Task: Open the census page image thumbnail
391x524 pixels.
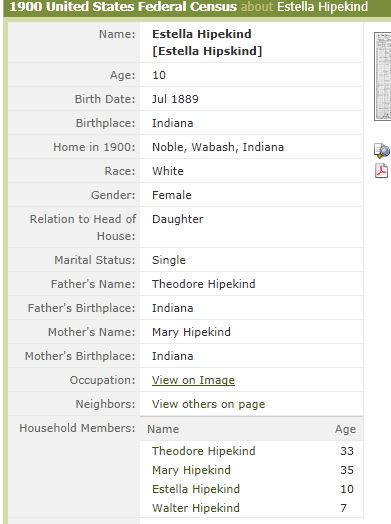Action: pyautogui.click(x=383, y=76)
